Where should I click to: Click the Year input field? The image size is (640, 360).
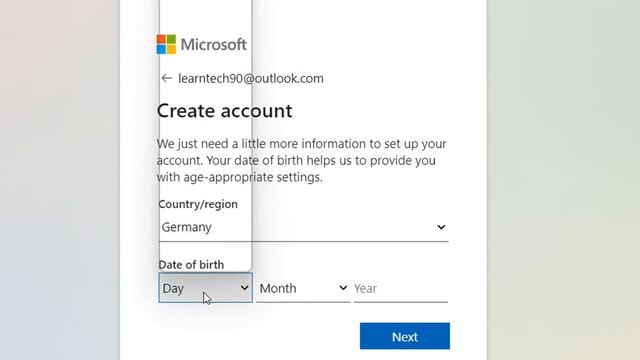[x=401, y=288]
